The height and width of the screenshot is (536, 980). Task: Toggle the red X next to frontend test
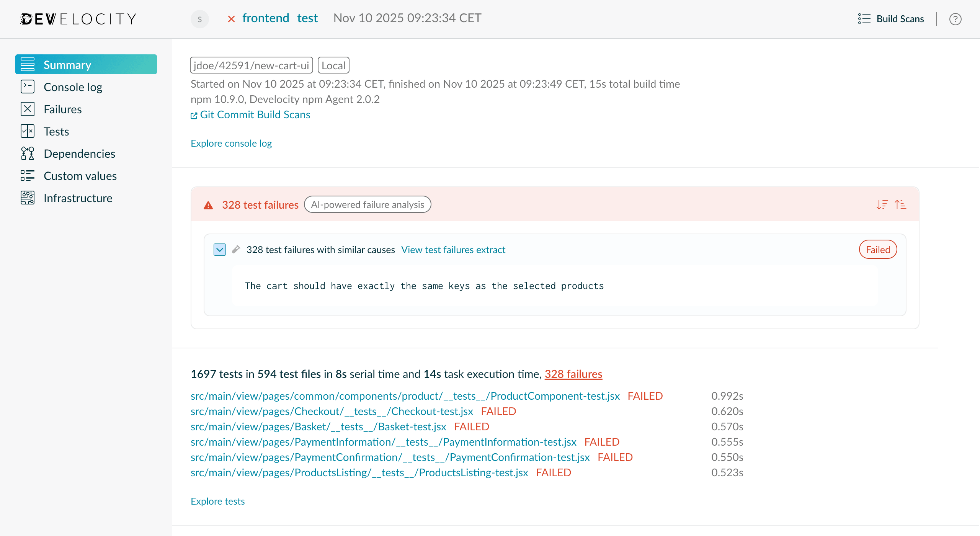[231, 18]
